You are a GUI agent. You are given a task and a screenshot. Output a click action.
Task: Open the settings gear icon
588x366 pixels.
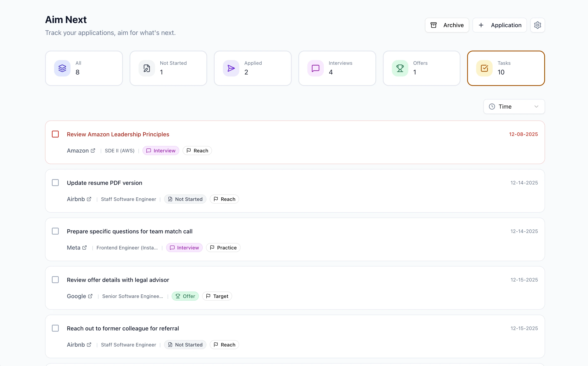tap(537, 25)
